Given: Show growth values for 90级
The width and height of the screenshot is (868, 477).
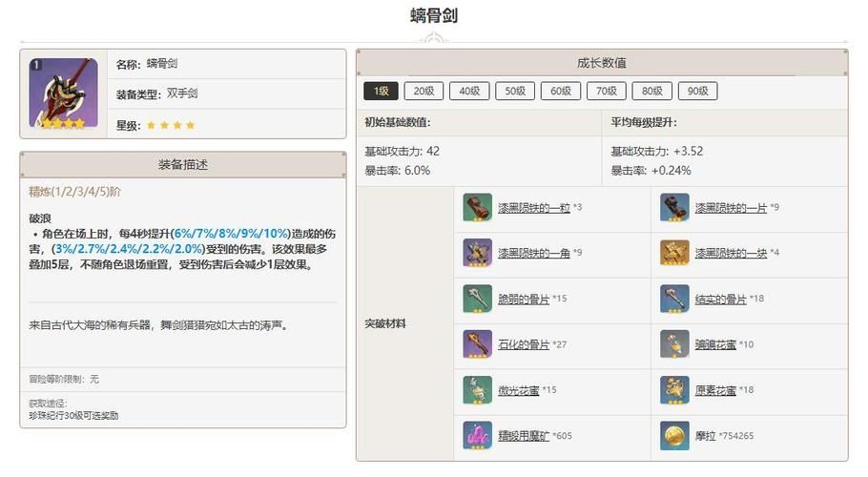Looking at the screenshot, I should (697, 92).
